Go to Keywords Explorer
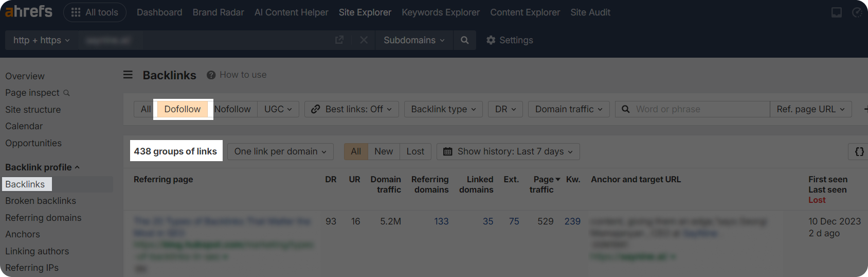The image size is (868, 277). coord(440,12)
